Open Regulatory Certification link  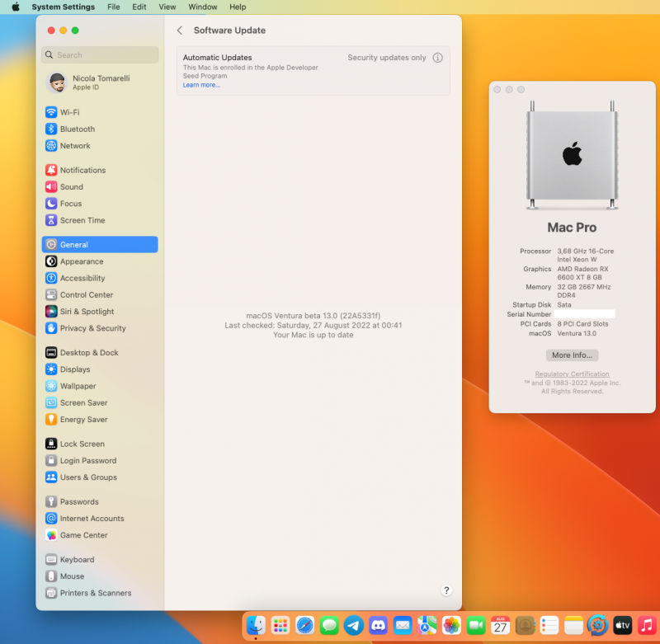pos(572,374)
